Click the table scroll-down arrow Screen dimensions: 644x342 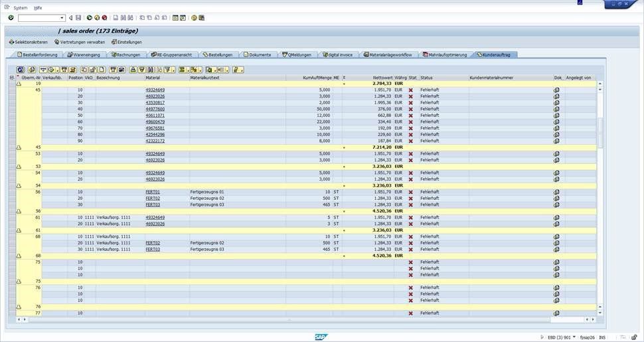point(600,313)
